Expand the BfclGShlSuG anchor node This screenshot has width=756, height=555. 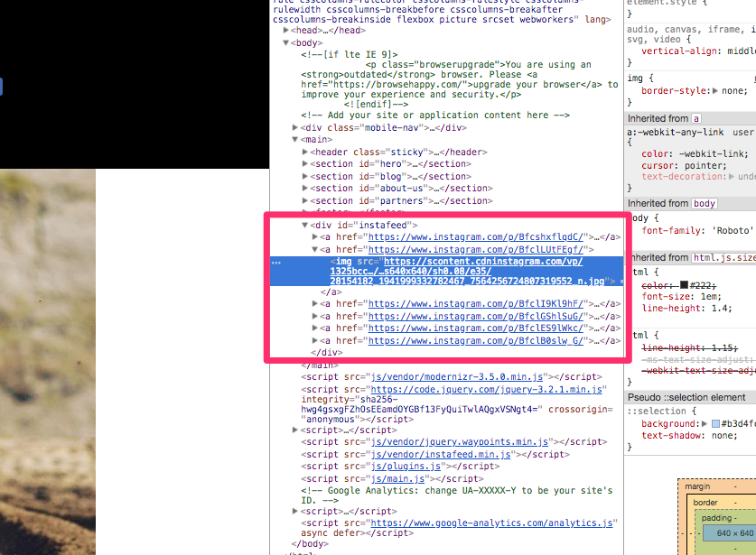point(314,316)
